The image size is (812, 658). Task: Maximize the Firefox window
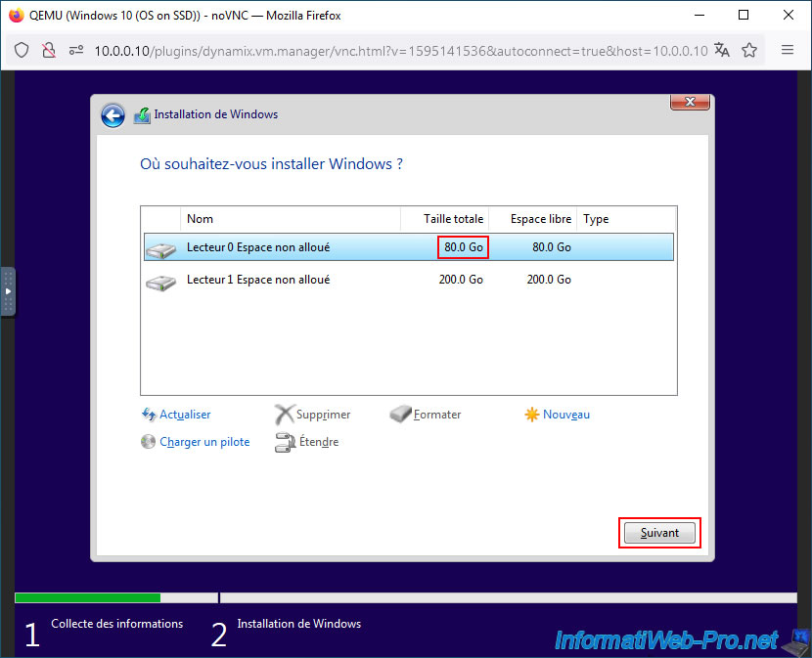744,15
